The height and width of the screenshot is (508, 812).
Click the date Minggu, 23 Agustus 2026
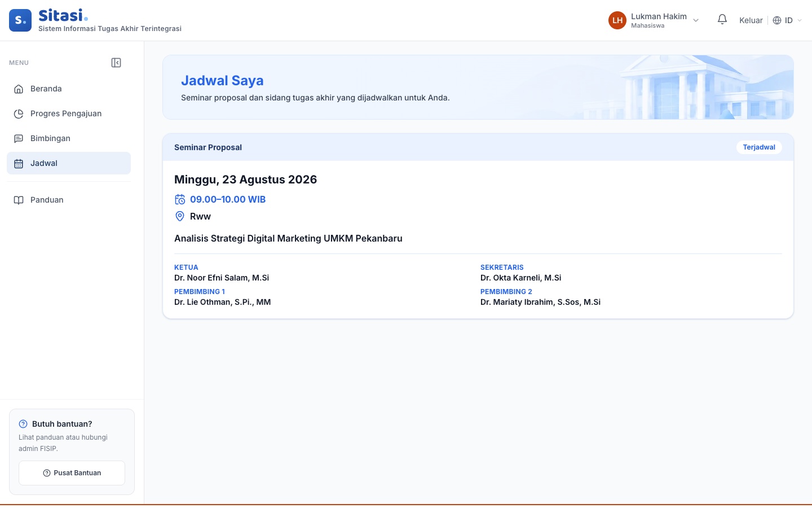(x=246, y=179)
